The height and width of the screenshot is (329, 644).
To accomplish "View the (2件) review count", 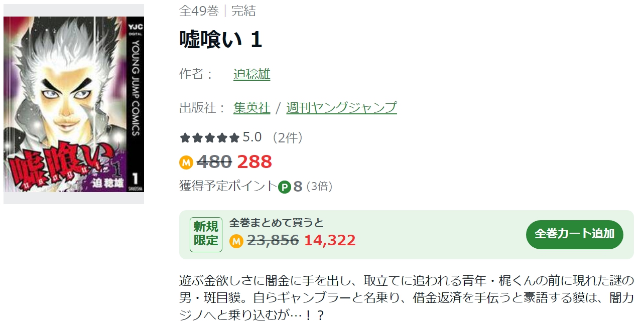I will (x=288, y=137).
